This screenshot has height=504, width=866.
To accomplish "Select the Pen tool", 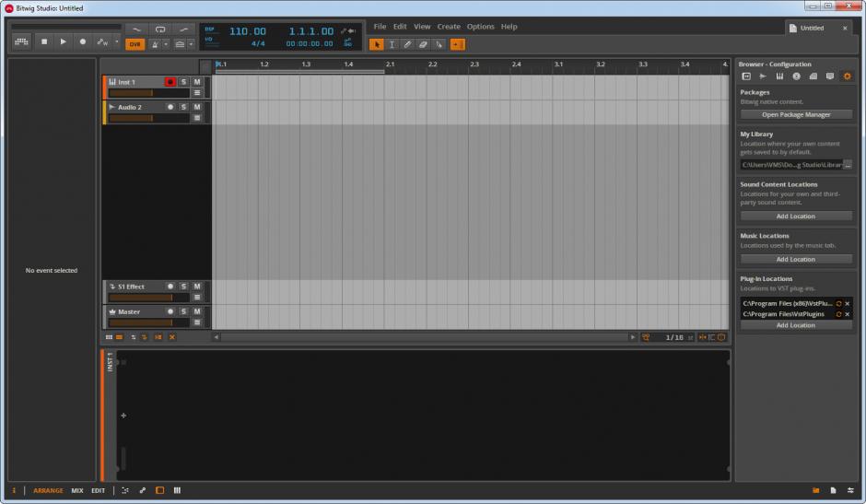I will [407, 44].
